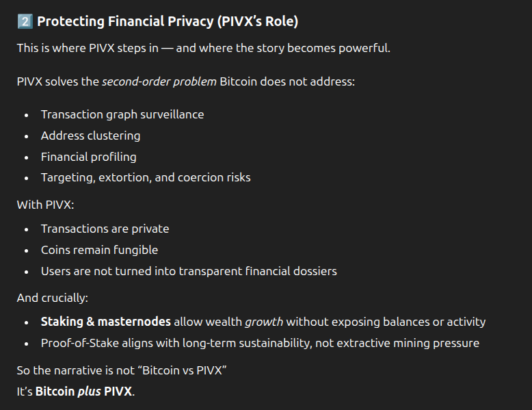Click the "Coins remain fungible" bullet

pos(99,250)
